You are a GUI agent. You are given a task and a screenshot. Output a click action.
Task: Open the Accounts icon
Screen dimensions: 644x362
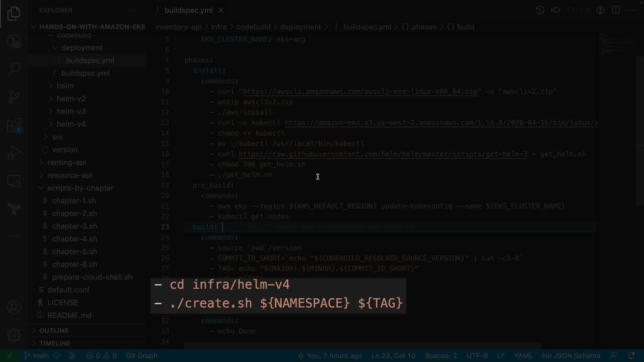[x=14, y=307]
